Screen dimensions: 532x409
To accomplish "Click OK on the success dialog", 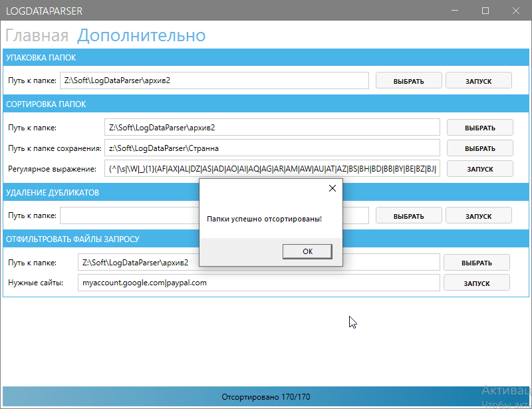I will coord(307,251).
